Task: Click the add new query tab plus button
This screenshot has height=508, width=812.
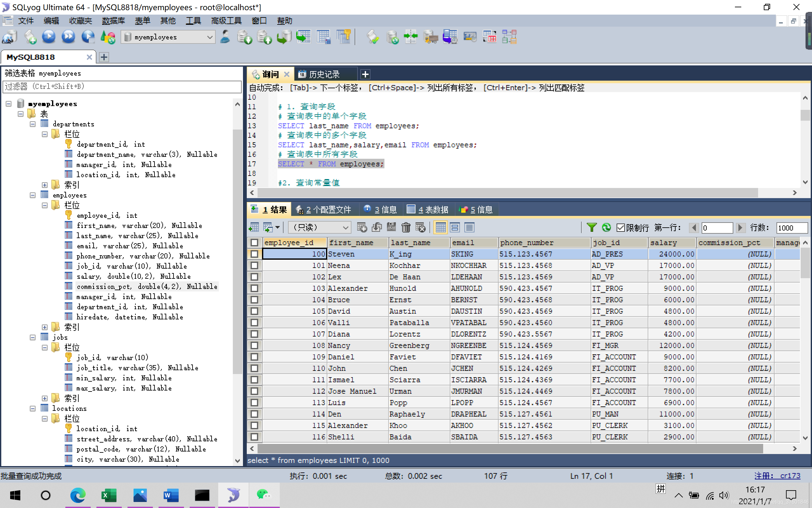Action: 365,74
